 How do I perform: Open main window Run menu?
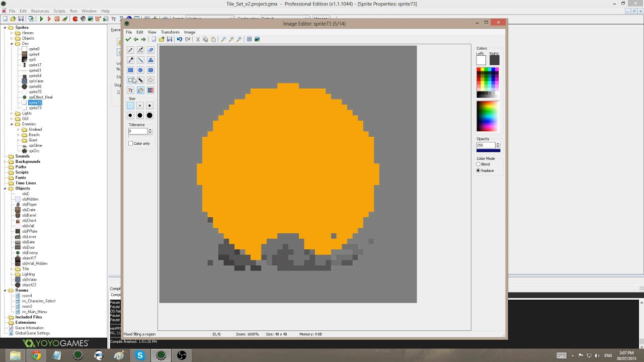[x=73, y=11]
